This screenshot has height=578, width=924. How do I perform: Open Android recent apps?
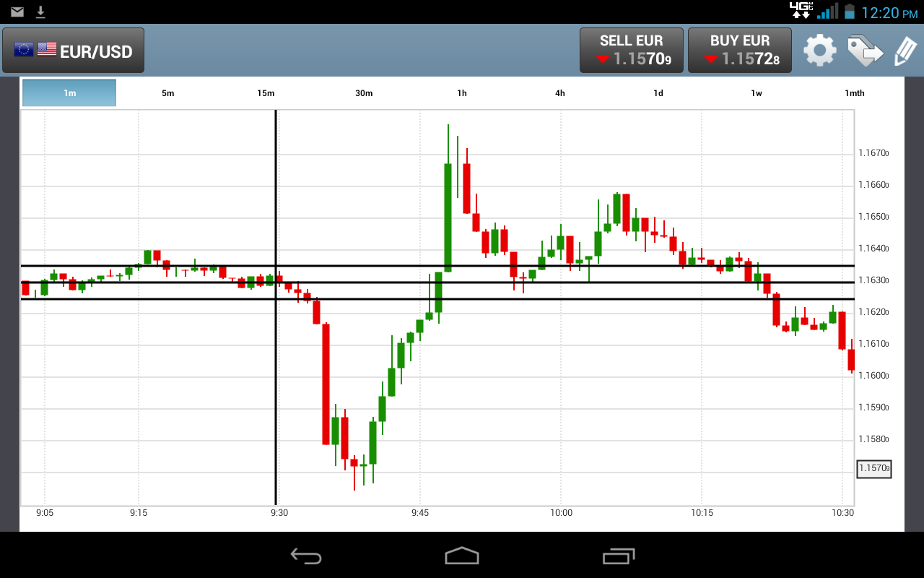619,556
